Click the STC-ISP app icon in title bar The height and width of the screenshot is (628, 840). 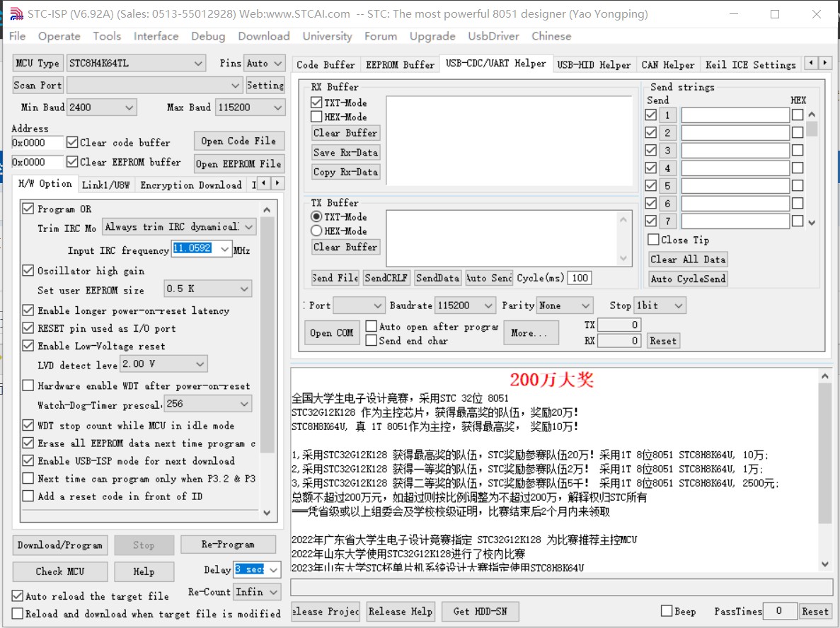pos(16,14)
